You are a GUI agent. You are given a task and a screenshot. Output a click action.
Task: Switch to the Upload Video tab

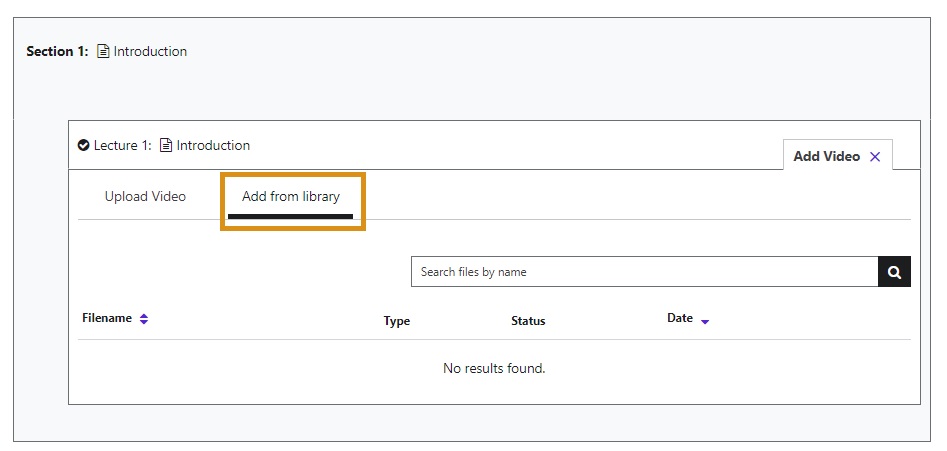(145, 197)
